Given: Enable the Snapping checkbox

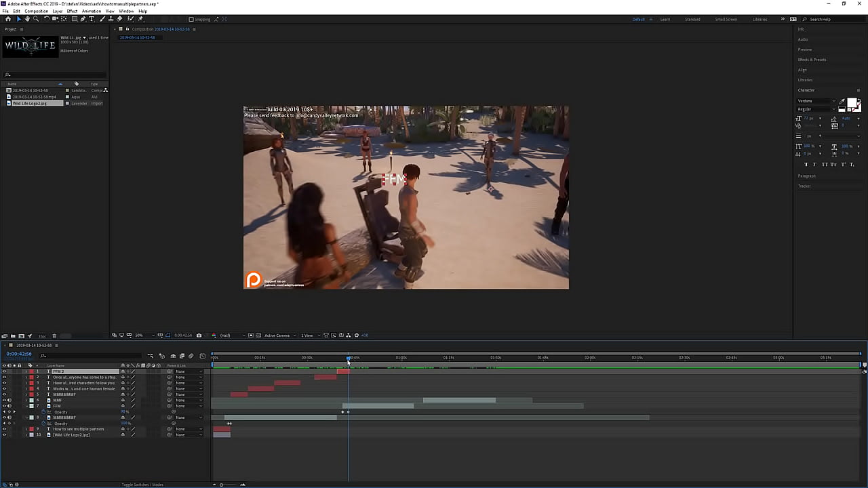Looking at the screenshot, I should pyautogui.click(x=191, y=19).
